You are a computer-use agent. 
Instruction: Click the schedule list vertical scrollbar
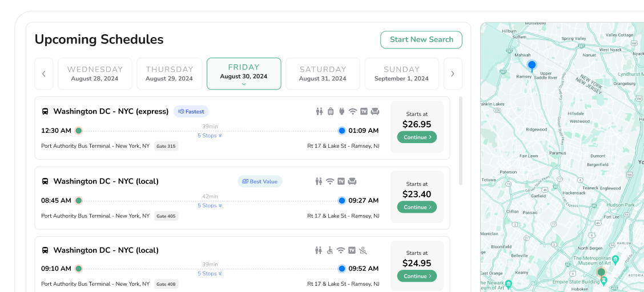click(x=460, y=141)
